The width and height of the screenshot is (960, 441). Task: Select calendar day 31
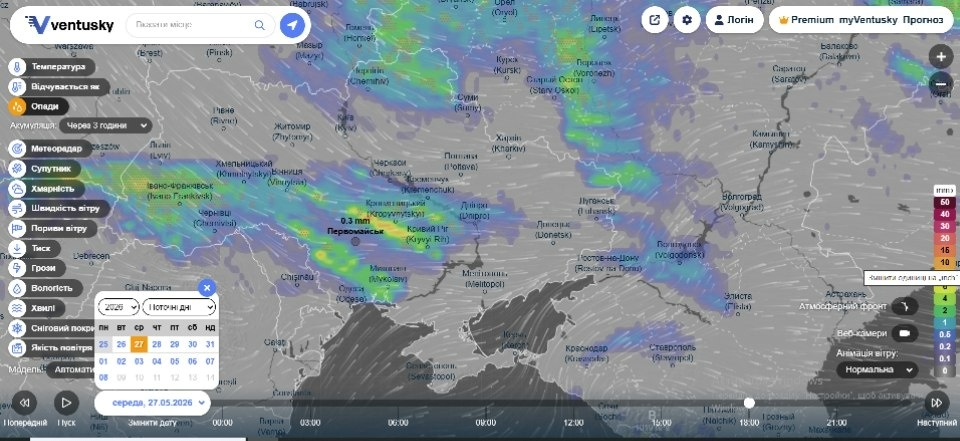point(210,344)
